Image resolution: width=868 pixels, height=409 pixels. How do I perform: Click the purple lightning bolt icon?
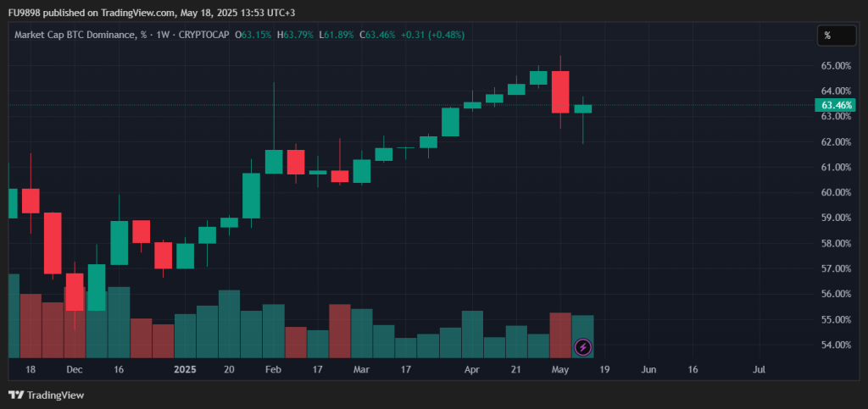click(x=583, y=346)
